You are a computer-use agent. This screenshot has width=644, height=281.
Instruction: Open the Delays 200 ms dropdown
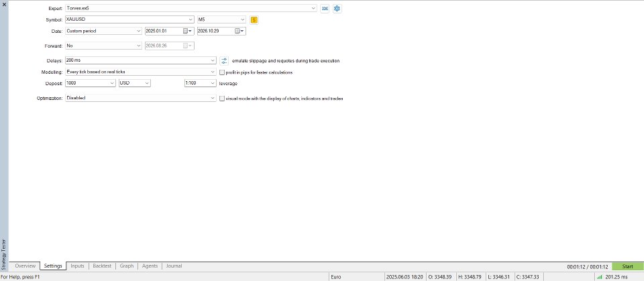pos(213,60)
